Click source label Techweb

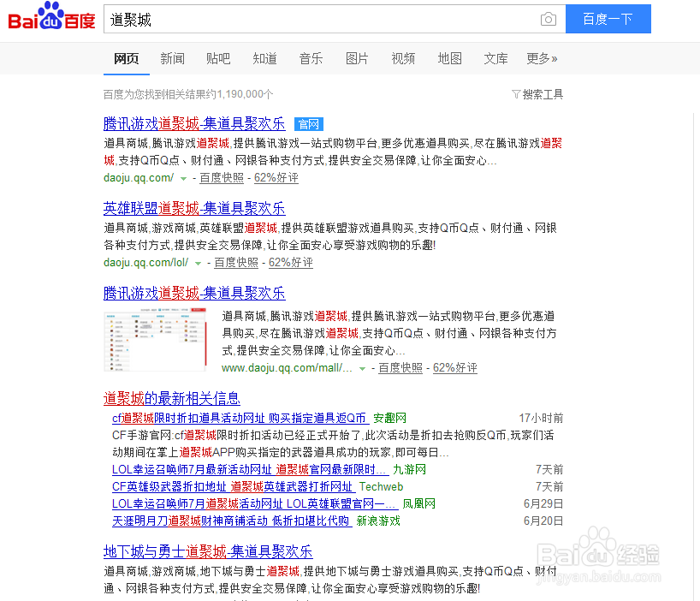pos(382,486)
